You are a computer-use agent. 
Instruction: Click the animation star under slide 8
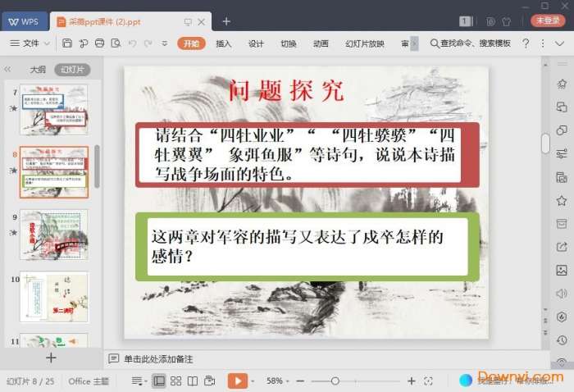tap(14, 170)
